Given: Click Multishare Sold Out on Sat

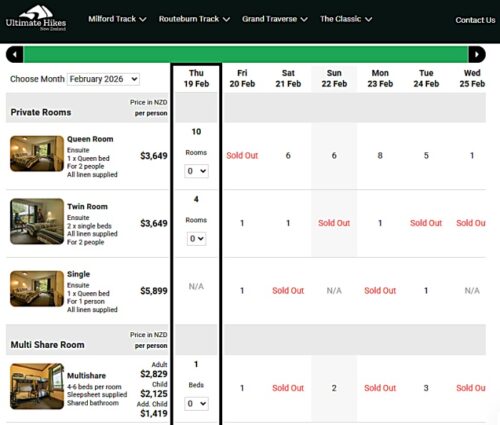Looking at the screenshot, I should coord(288,388).
